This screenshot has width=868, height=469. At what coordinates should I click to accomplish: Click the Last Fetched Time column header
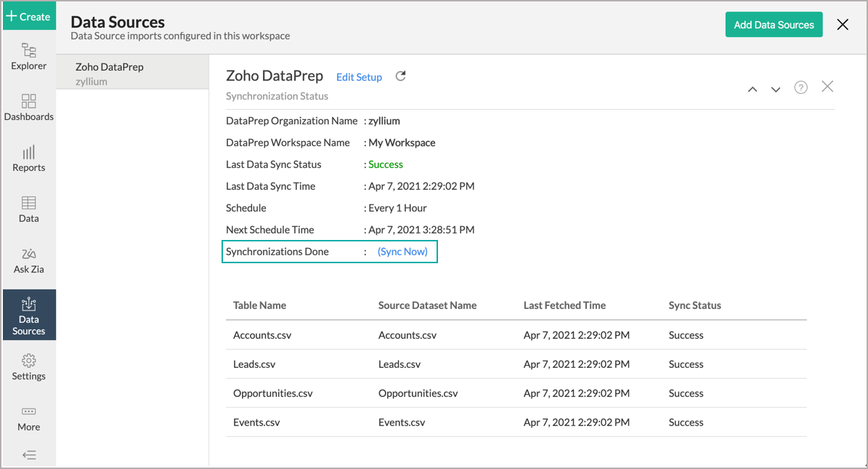tap(564, 305)
